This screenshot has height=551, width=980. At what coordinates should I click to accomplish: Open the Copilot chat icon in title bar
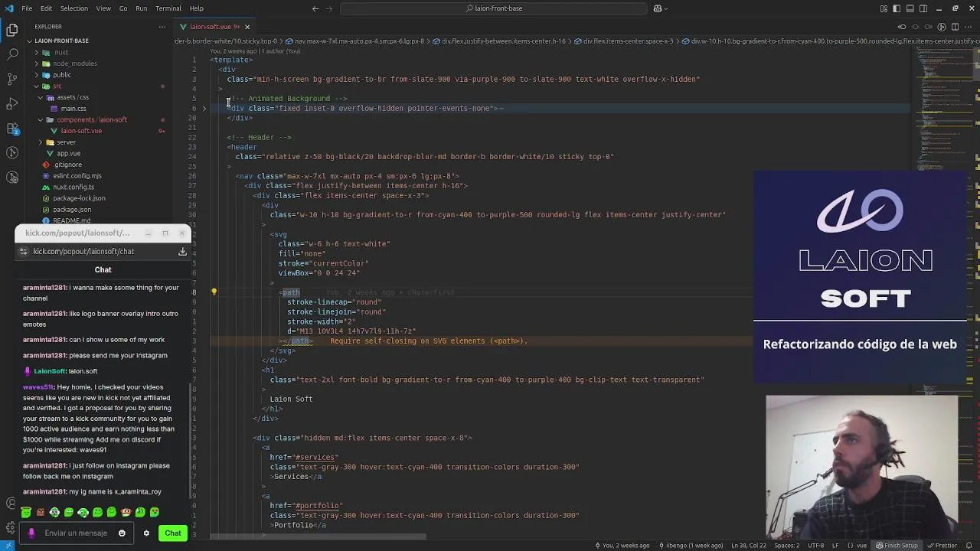coord(658,8)
